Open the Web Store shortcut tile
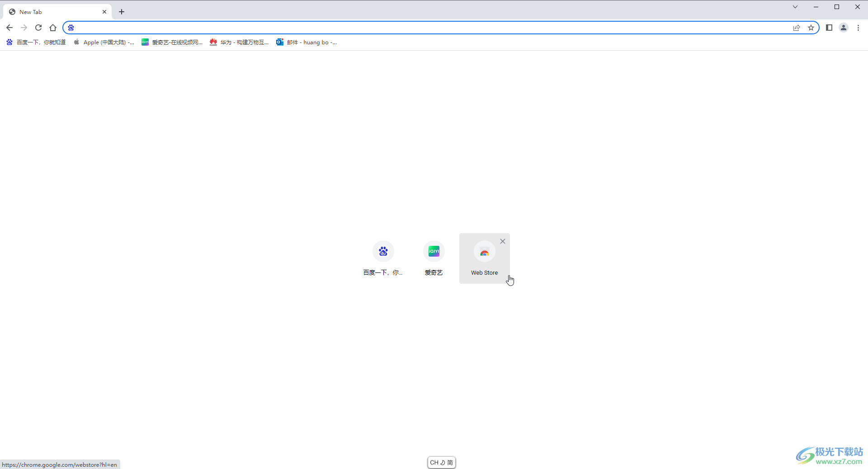This screenshot has height=469, width=868. click(485, 258)
